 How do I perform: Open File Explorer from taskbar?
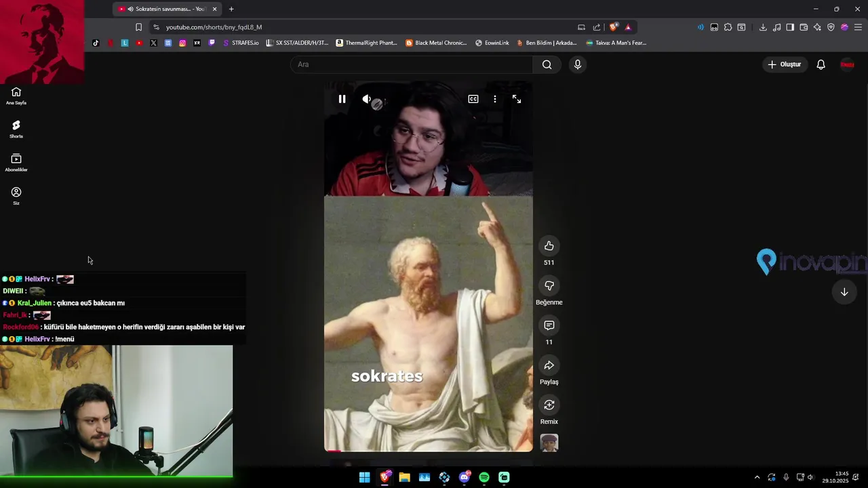click(x=405, y=477)
